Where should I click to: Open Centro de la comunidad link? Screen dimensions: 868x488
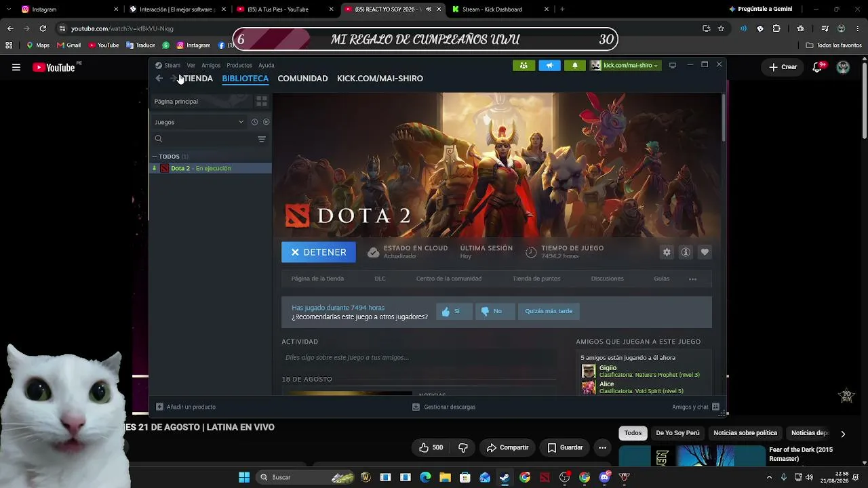(449, 279)
